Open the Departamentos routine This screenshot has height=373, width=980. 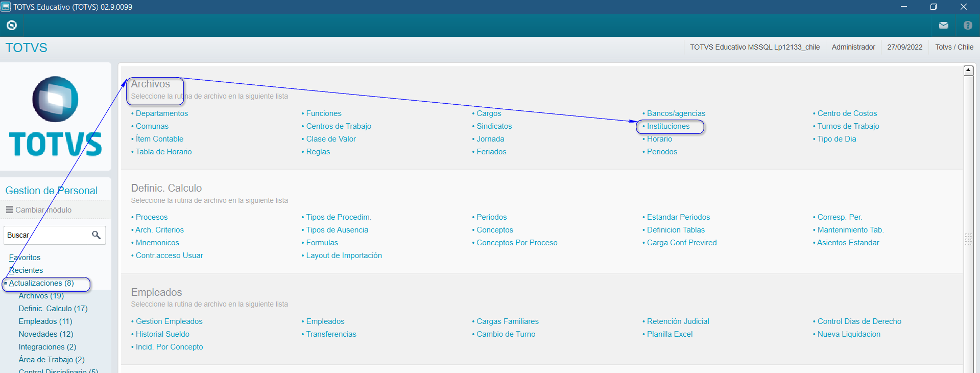tap(161, 113)
